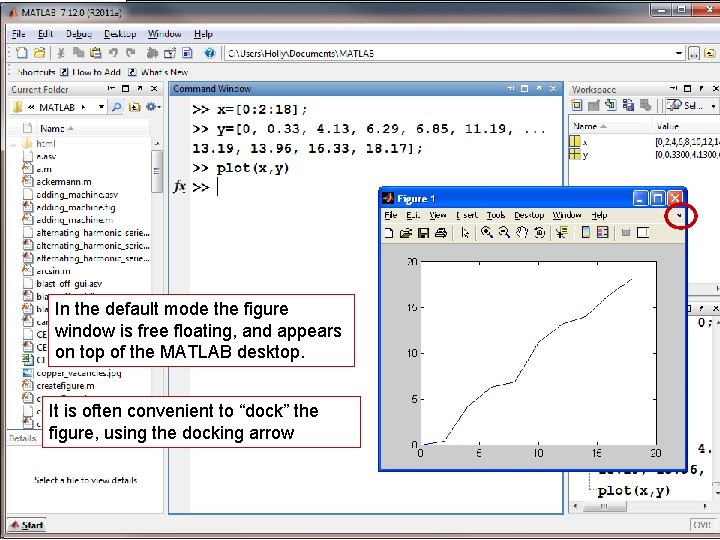Hide plot tools in Figure 1 toolbar
The height and width of the screenshot is (540, 720).
(625, 233)
